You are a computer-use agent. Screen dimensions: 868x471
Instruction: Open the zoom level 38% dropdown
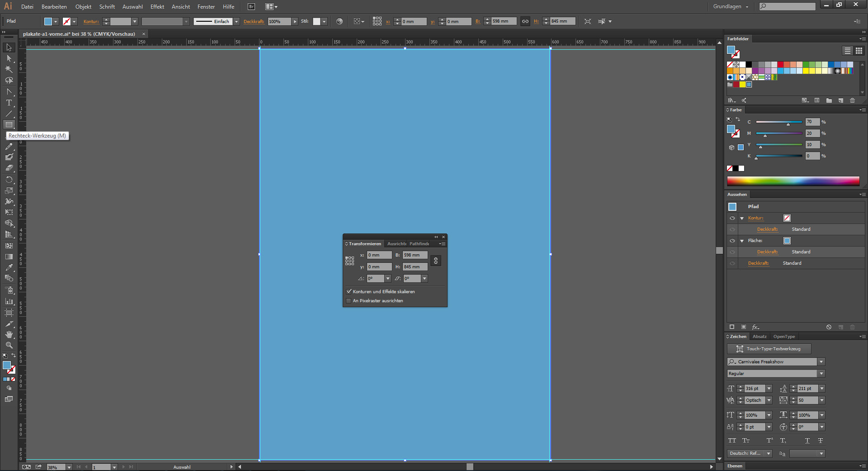[x=69, y=467]
